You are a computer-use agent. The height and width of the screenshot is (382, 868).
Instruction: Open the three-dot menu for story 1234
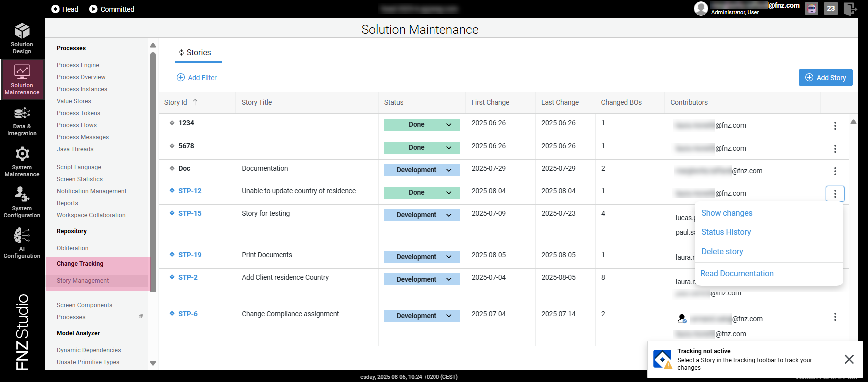(x=835, y=126)
